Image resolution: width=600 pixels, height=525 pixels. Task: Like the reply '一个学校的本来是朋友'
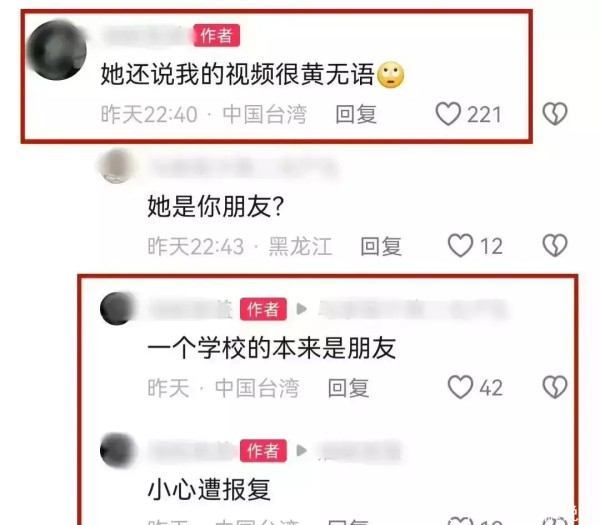[x=460, y=387]
